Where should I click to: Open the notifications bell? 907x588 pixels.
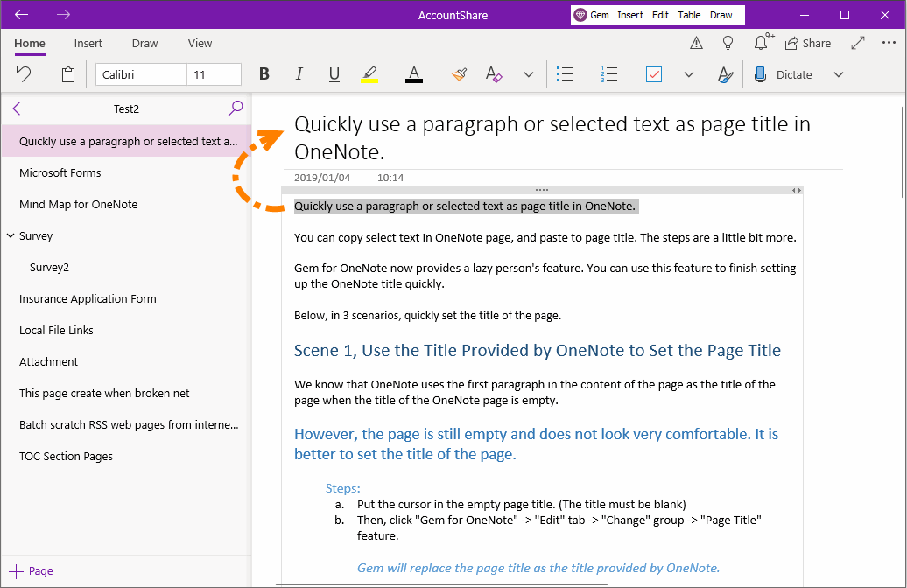coord(762,43)
